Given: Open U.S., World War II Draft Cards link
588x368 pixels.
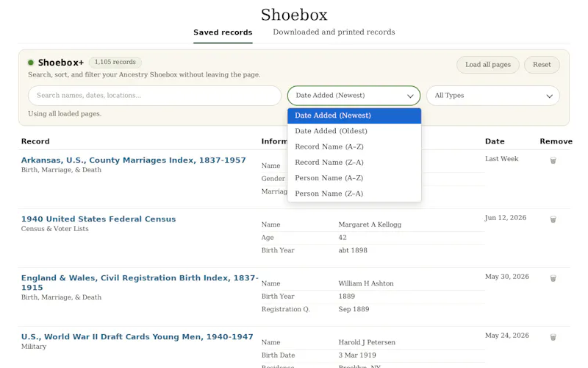Looking at the screenshot, I should (137, 337).
